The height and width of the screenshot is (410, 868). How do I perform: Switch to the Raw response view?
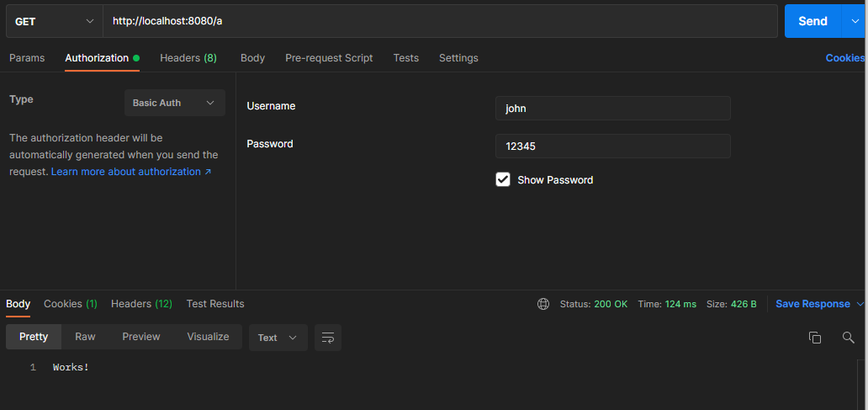(85, 337)
